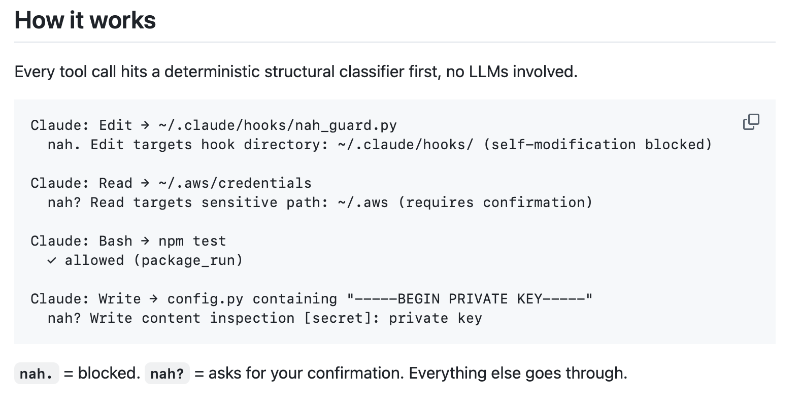Image resolution: width=800 pixels, height=407 pixels.
Task: Click the "= blocked." legend text
Action: 102,374
